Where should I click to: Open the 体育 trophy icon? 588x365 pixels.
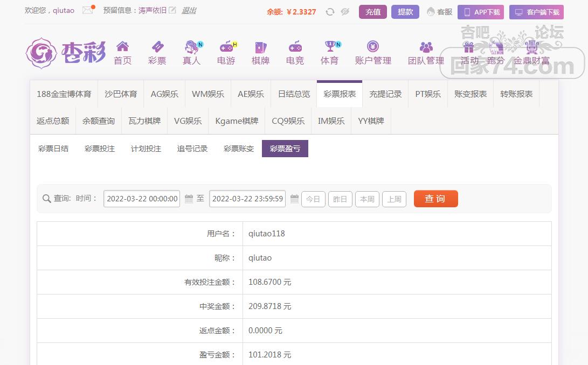click(x=329, y=47)
